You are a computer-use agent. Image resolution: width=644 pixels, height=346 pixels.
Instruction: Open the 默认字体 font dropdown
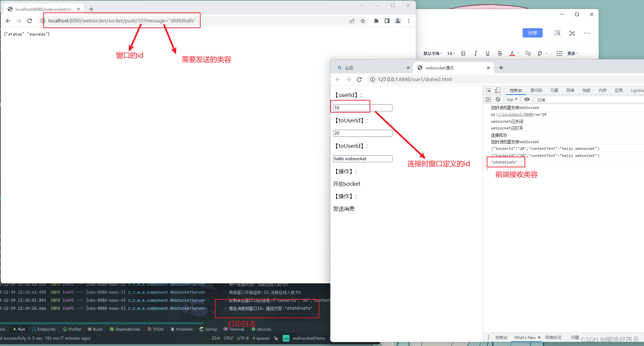pyautogui.click(x=433, y=53)
